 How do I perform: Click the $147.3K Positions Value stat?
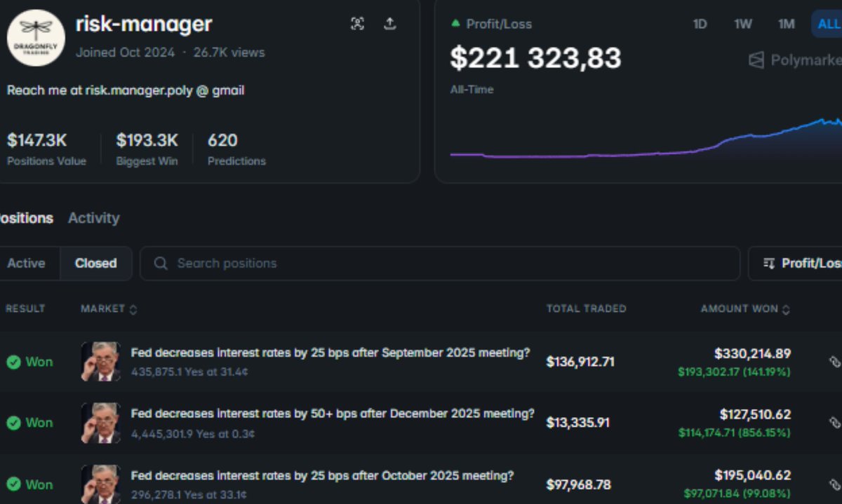pos(46,149)
